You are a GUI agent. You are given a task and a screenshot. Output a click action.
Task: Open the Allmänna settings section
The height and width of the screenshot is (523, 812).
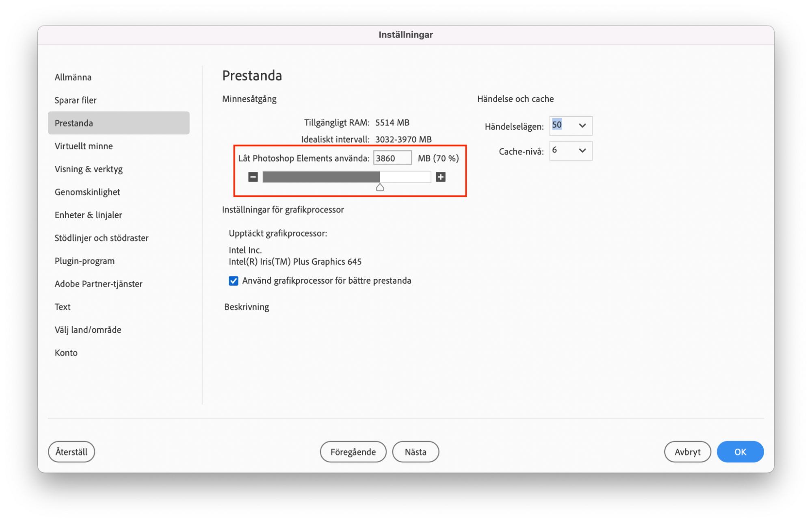click(119, 77)
